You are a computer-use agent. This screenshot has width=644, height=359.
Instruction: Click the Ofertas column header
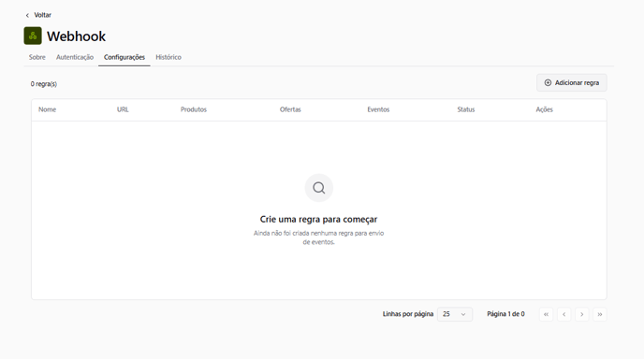coord(290,109)
